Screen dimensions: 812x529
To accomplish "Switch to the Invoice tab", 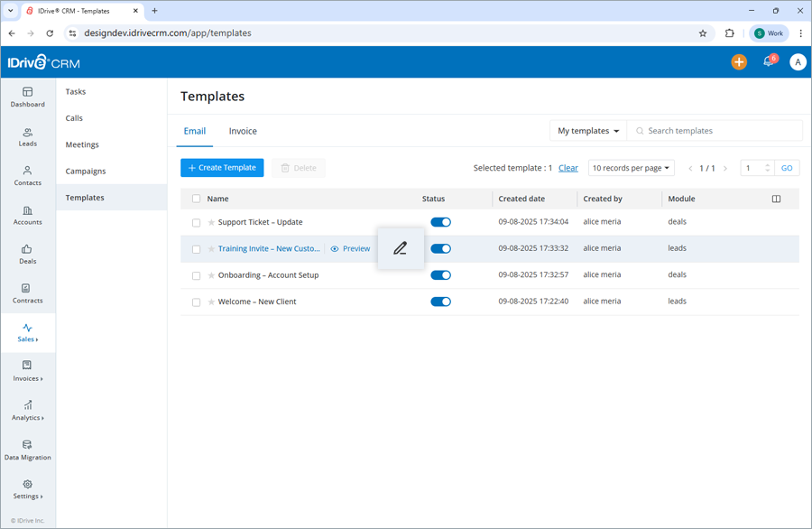I will tap(242, 130).
